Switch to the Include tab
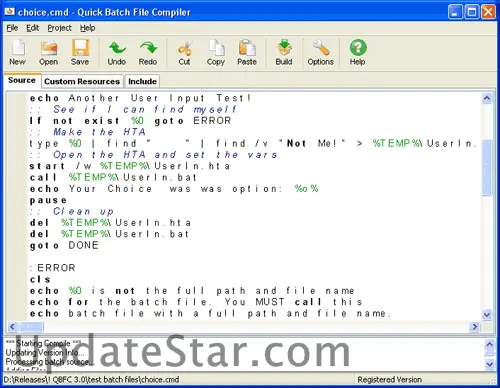This screenshot has height=388, width=500. pyautogui.click(x=142, y=82)
